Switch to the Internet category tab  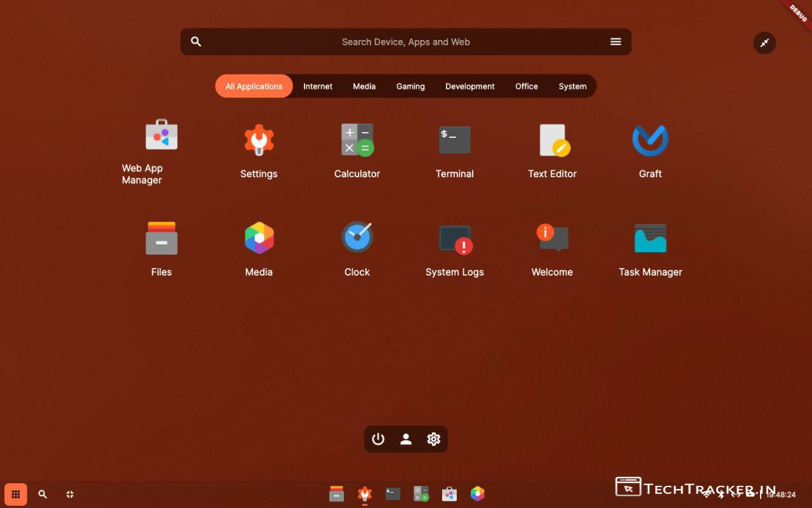[x=317, y=86]
